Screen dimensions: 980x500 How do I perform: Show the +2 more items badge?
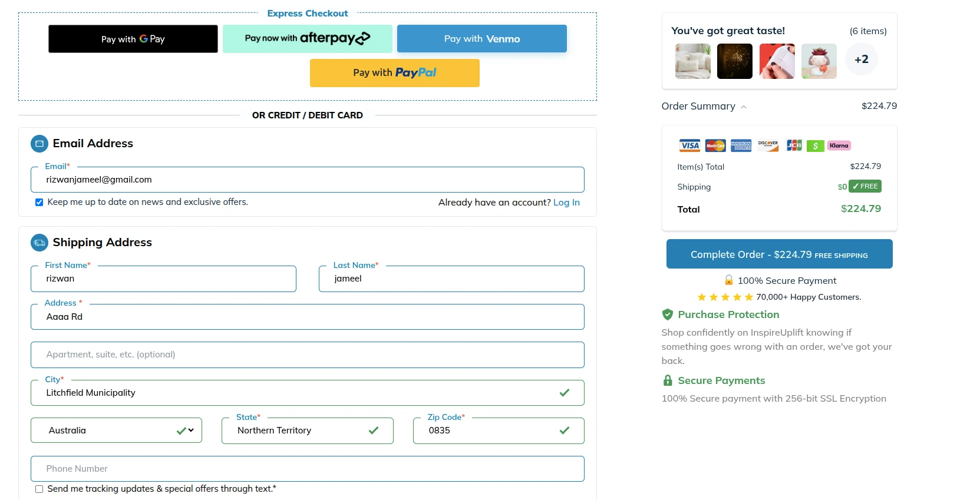point(862,59)
